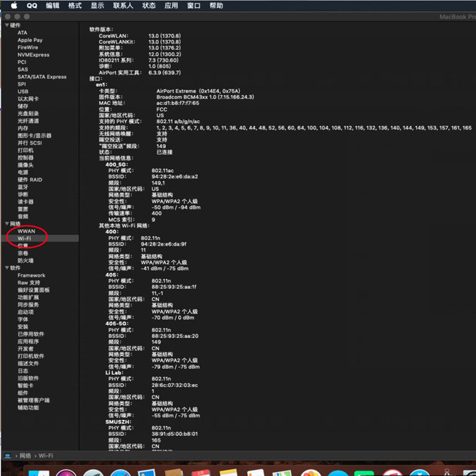Select SPI in the sidebar

pos(21,84)
